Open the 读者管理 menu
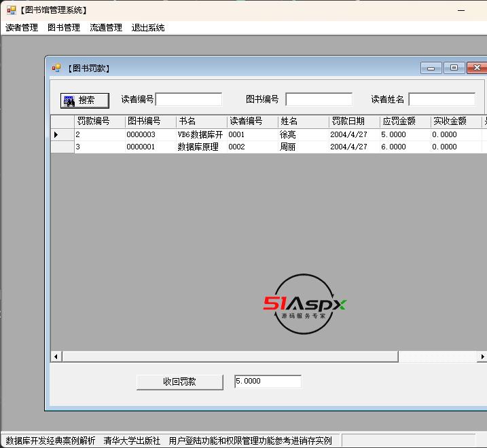 pyautogui.click(x=22, y=28)
